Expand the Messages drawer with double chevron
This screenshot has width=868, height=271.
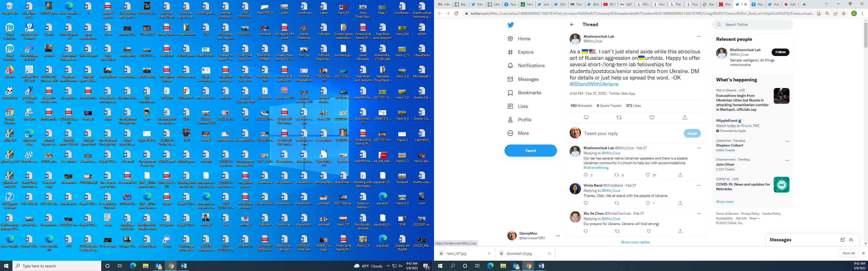click(851, 240)
